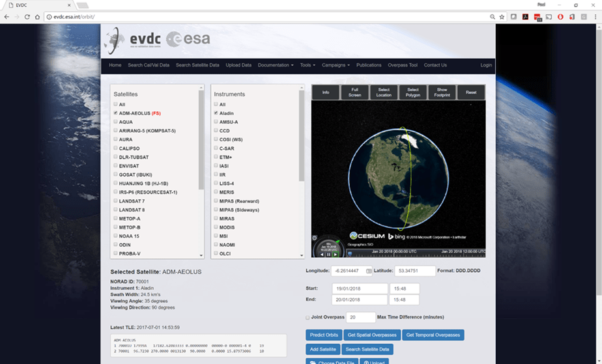Expand the Documentation dropdown menu

pos(276,65)
